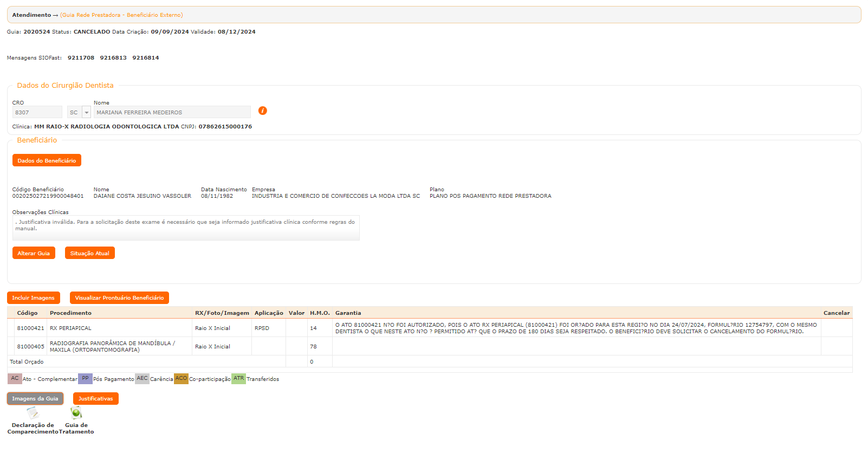Click procedure code 81000421

(30, 328)
